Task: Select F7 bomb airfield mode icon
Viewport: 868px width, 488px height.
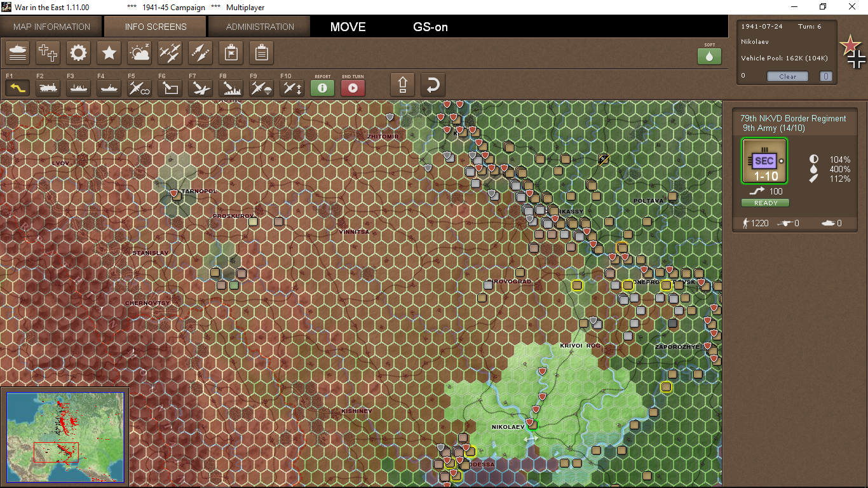Action: pos(201,88)
